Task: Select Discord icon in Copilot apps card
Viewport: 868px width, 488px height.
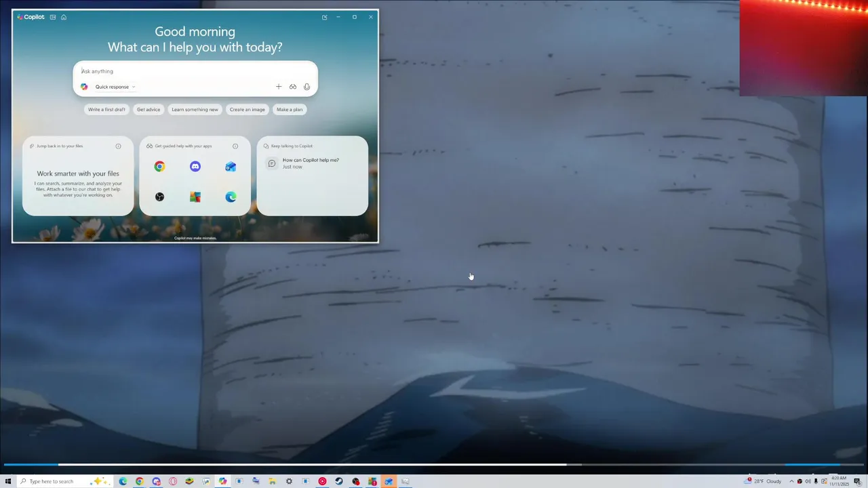Action: coord(195,167)
